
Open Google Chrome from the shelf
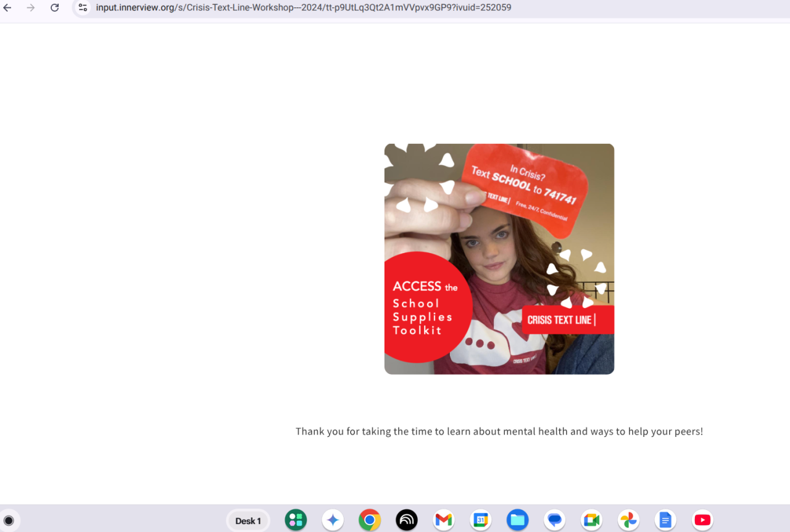370,520
